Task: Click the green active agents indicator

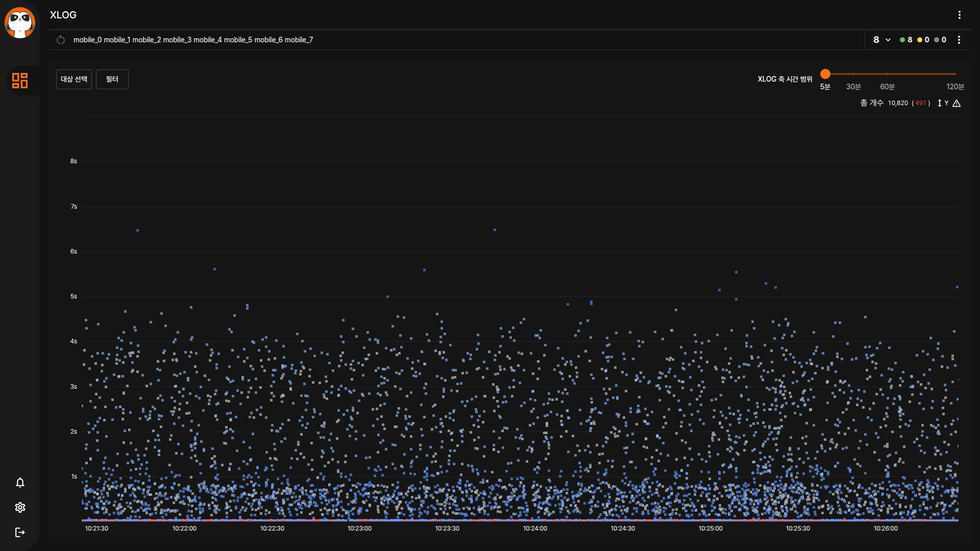Action: pos(906,40)
